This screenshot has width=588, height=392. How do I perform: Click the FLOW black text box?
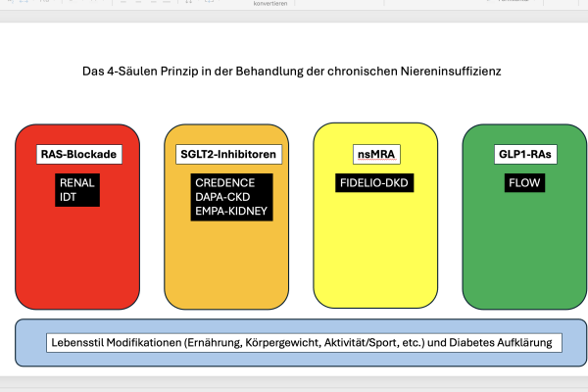(524, 182)
